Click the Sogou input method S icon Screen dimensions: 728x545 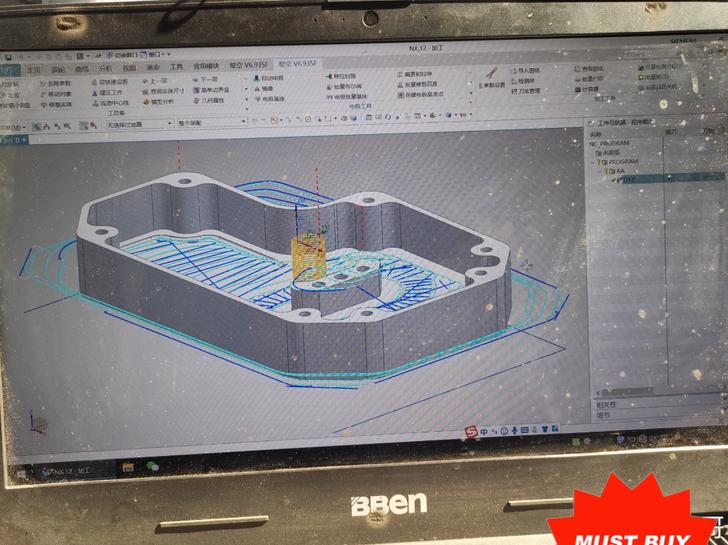pos(471,431)
